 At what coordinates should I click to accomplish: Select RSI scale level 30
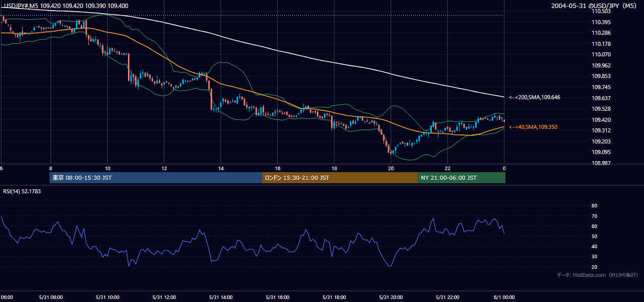(x=594, y=256)
